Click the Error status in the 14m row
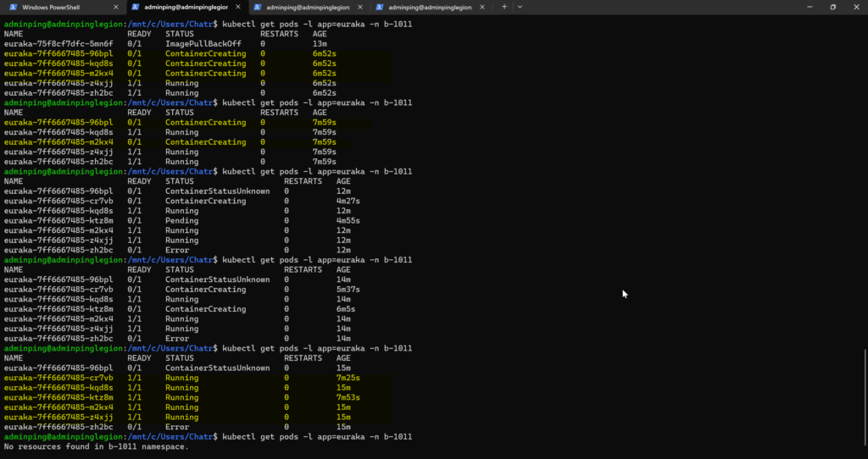Viewport: 868px width, 459px height. (177, 339)
